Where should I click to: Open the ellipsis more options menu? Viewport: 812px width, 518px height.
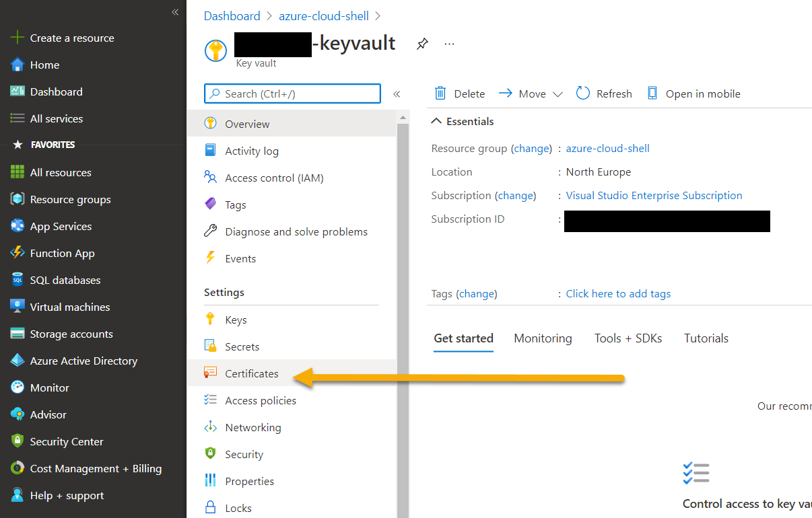pyautogui.click(x=450, y=44)
